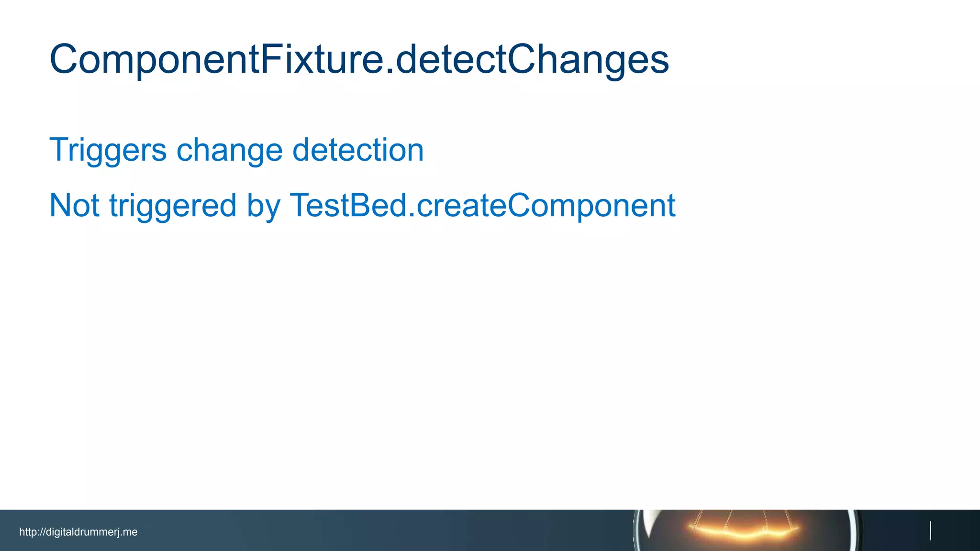
Task: Click the word "change" in the first bullet
Action: pos(230,150)
